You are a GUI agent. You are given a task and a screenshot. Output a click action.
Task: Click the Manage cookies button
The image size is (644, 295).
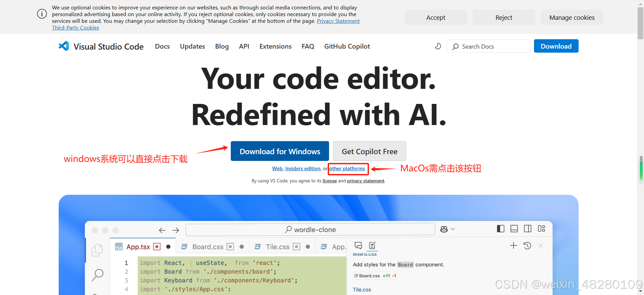click(572, 17)
